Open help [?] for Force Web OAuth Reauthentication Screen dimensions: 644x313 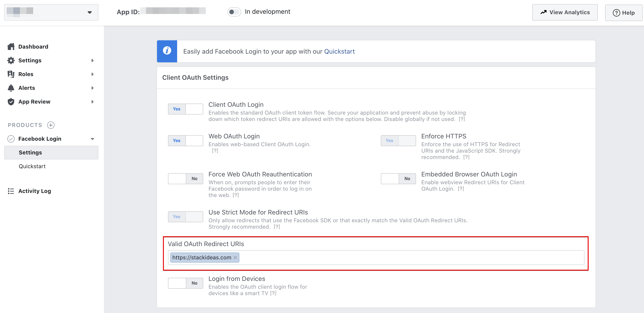coord(235,195)
